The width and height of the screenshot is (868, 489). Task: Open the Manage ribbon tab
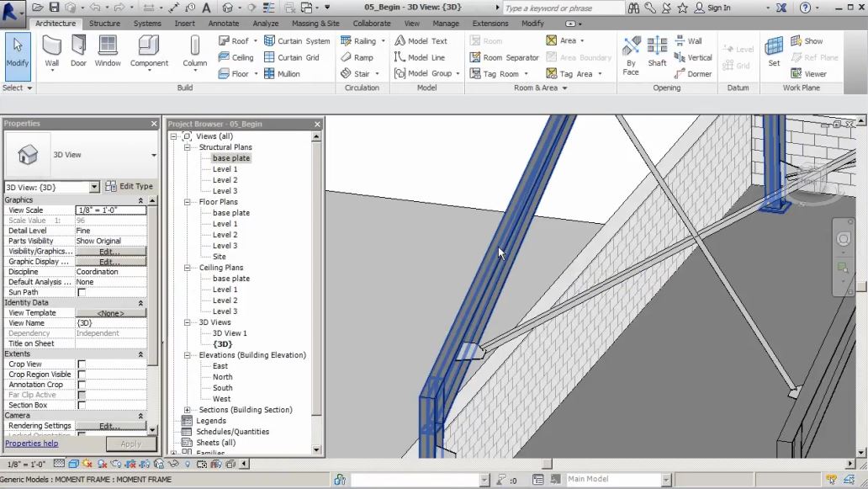(446, 24)
